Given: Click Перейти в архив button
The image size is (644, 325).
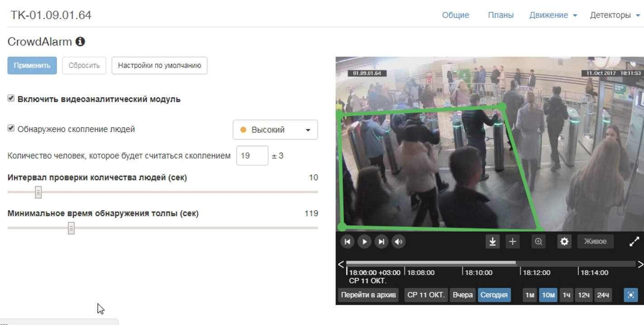Looking at the screenshot, I should click(x=368, y=295).
